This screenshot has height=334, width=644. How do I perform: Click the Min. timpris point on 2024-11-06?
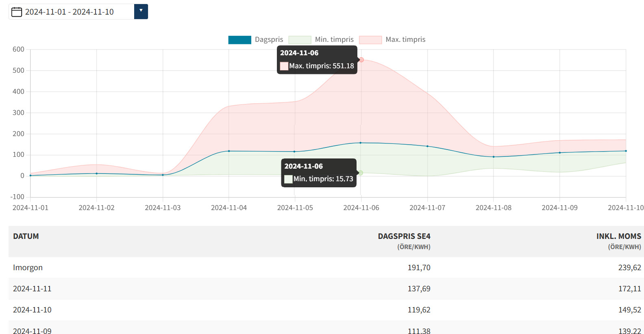tap(361, 173)
